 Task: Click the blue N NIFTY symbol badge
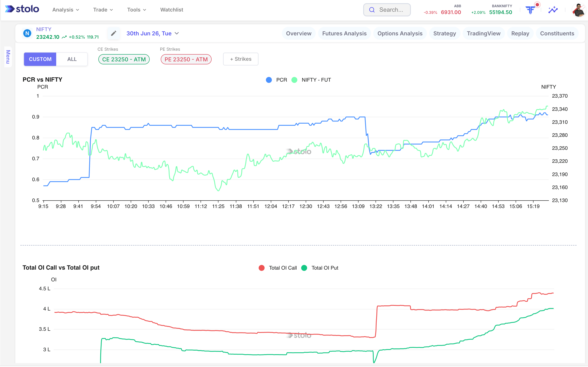[x=27, y=33]
